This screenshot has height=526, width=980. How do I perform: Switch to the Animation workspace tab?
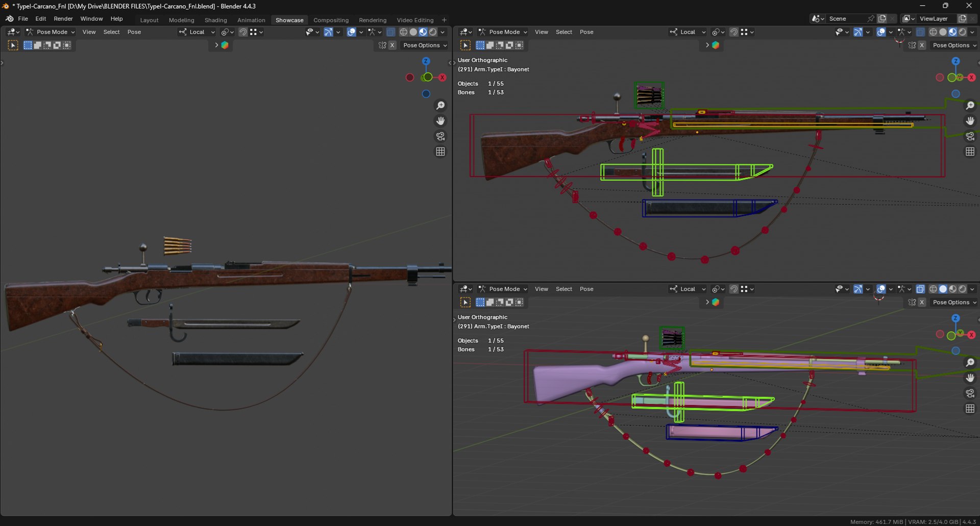[x=251, y=20]
